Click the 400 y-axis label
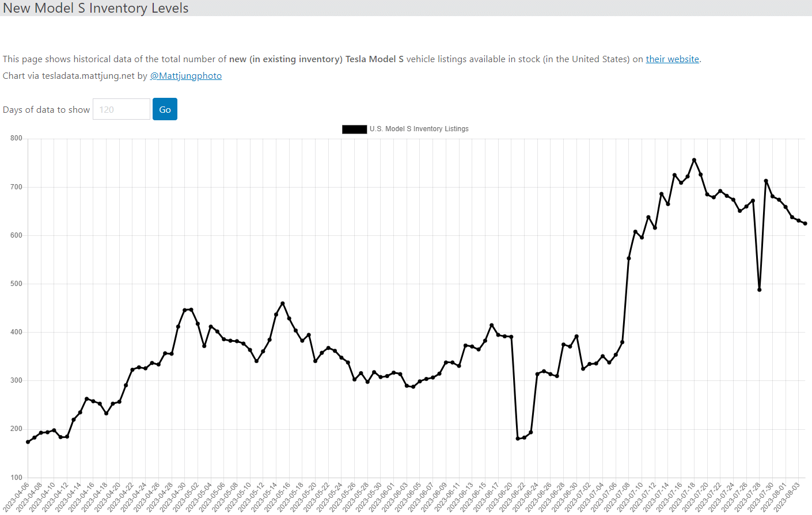Viewport: 812px width, 515px height. [16, 332]
